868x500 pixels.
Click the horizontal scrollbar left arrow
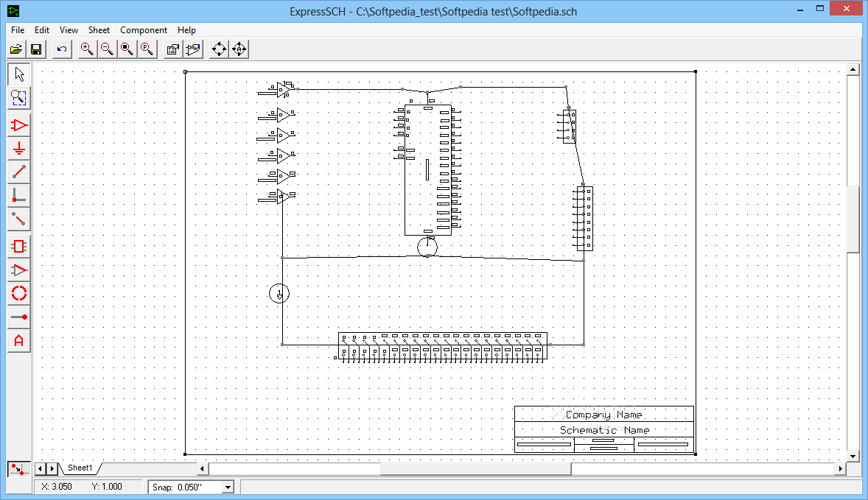[x=202, y=468]
